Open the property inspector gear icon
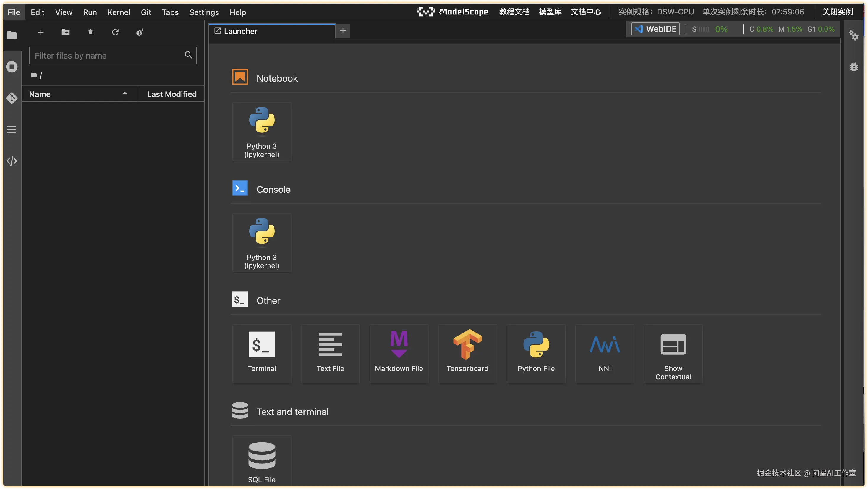The image size is (868, 489). click(x=854, y=35)
